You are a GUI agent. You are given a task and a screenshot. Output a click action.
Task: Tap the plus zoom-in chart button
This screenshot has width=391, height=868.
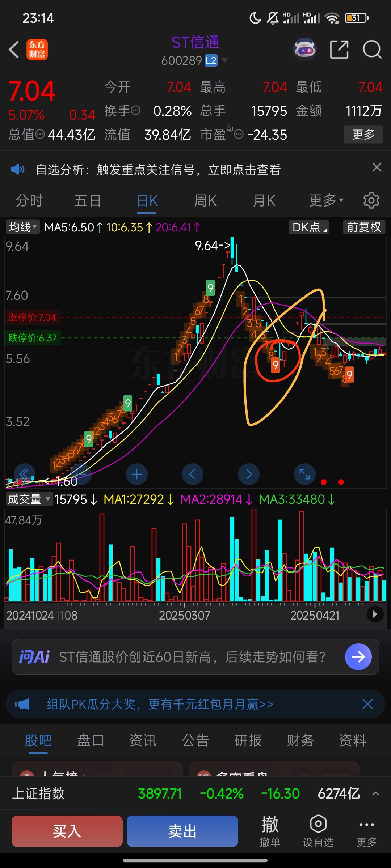click(137, 474)
